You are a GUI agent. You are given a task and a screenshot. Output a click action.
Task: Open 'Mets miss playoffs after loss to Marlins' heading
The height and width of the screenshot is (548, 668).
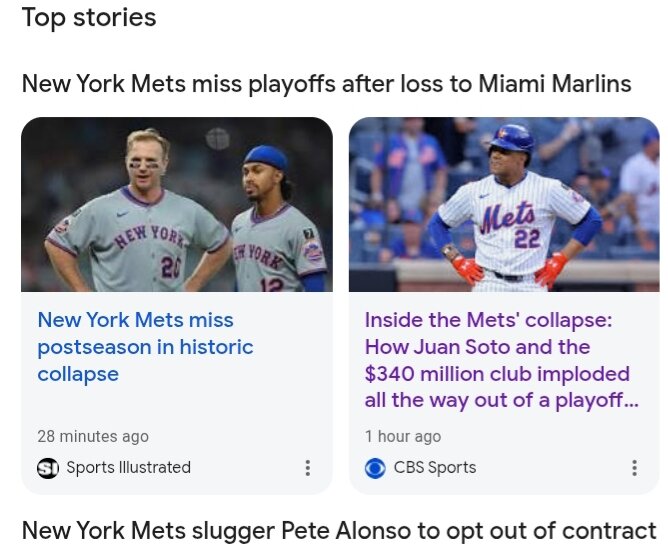point(326,83)
